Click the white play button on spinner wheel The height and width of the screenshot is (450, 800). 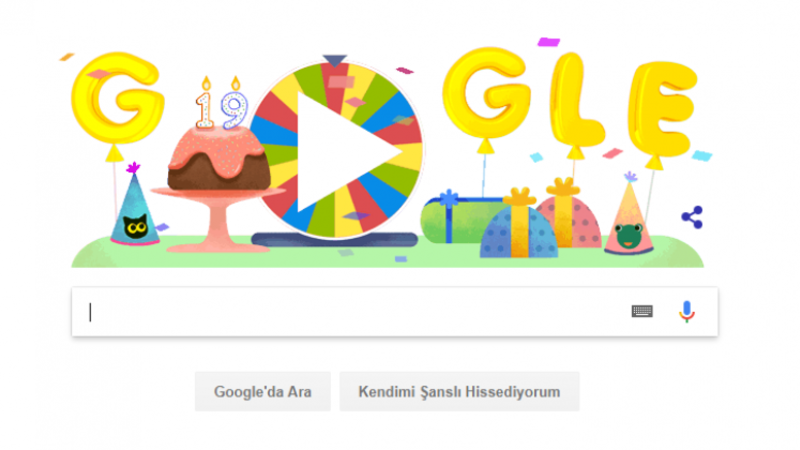click(x=342, y=152)
